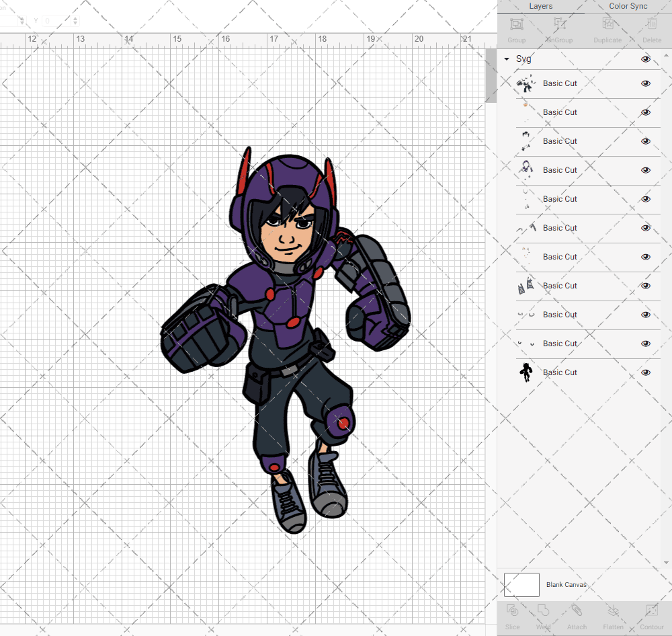
Task: Select third Basic Cut layer thumbnail
Action: [526, 141]
